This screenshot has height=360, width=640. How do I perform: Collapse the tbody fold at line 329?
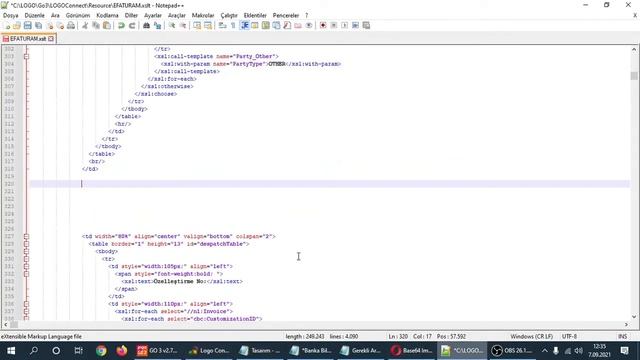tap(27, 251)
